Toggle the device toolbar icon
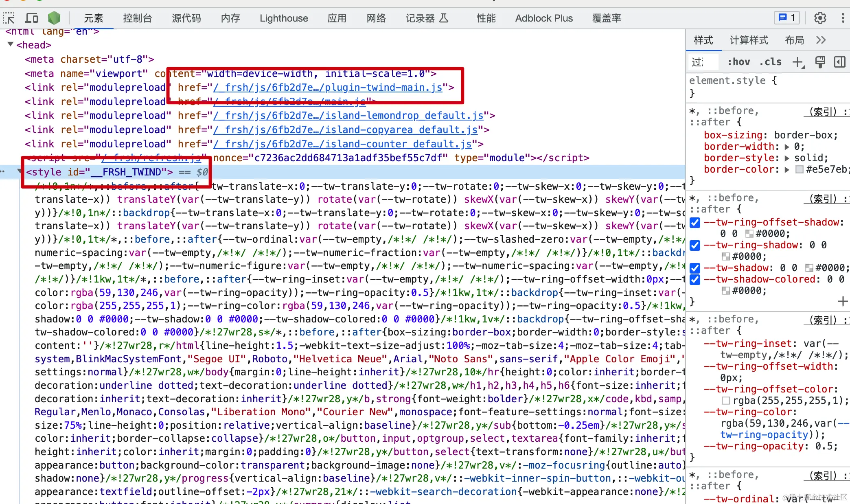Image resolution: width=850 pixels, height=504 pixels. [x=31, y=18]
